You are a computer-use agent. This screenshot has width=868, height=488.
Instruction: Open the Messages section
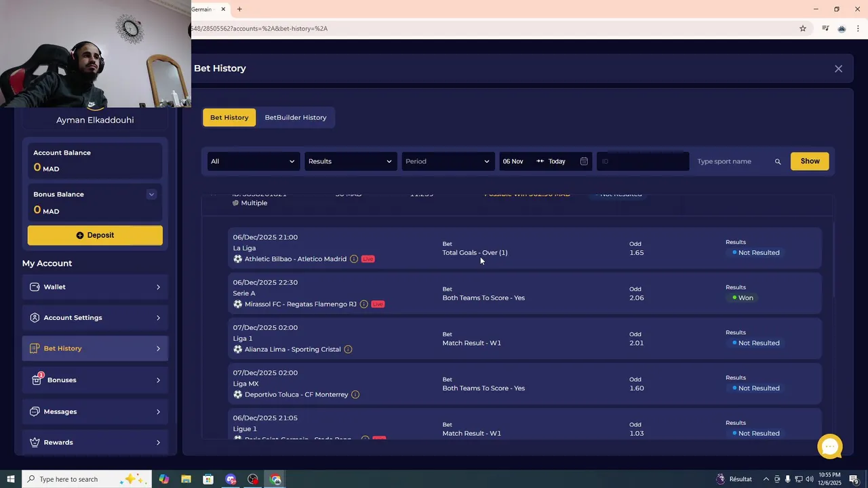95,411
